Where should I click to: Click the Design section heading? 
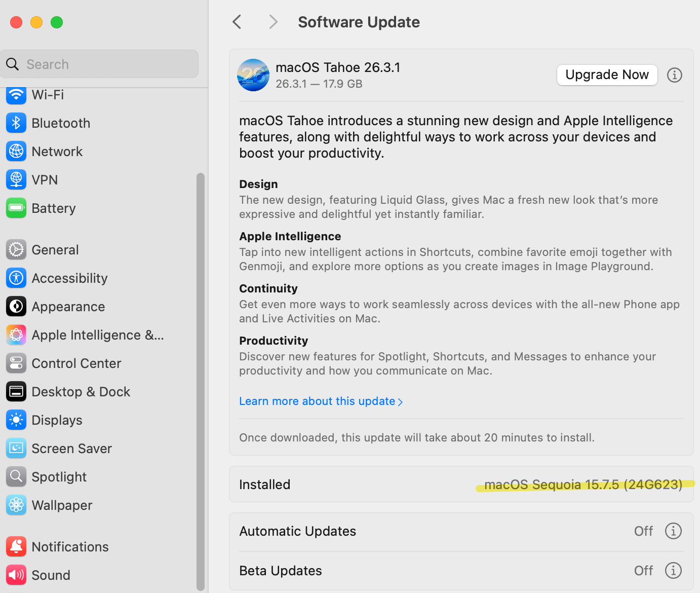click(x=258, y=184)
